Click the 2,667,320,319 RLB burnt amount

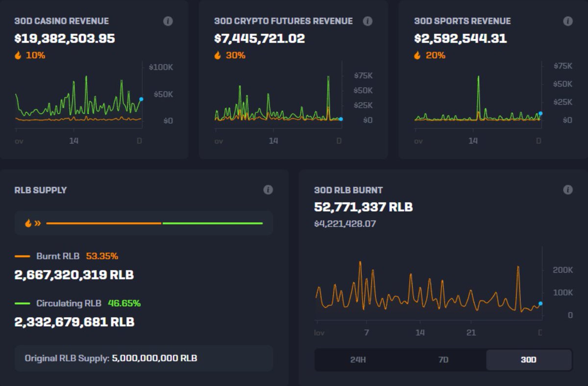point(74,275)
